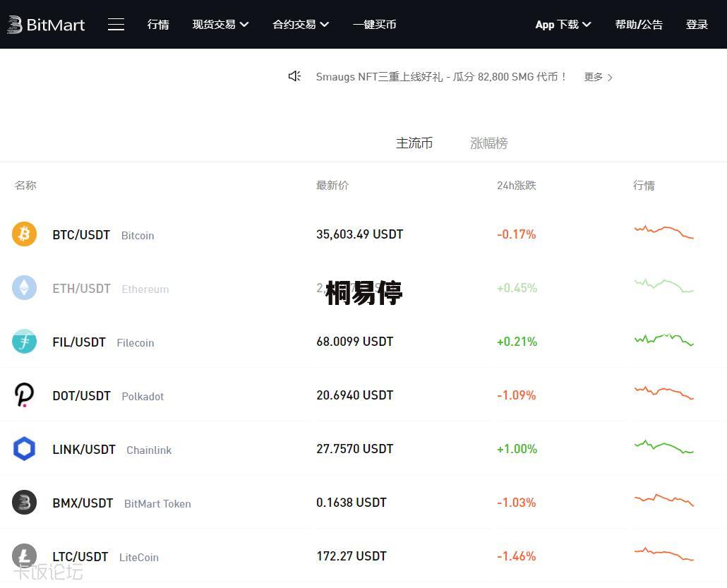Open the LTC/USDT trend sparkline
Screen dimensions: 727x588
point(663,553)
